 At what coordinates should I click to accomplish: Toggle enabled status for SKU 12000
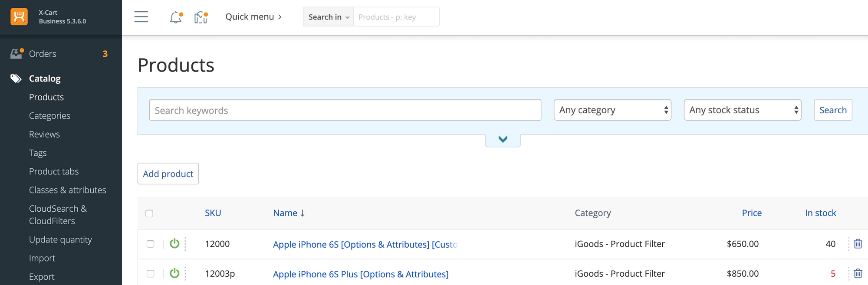pos(174,244)
